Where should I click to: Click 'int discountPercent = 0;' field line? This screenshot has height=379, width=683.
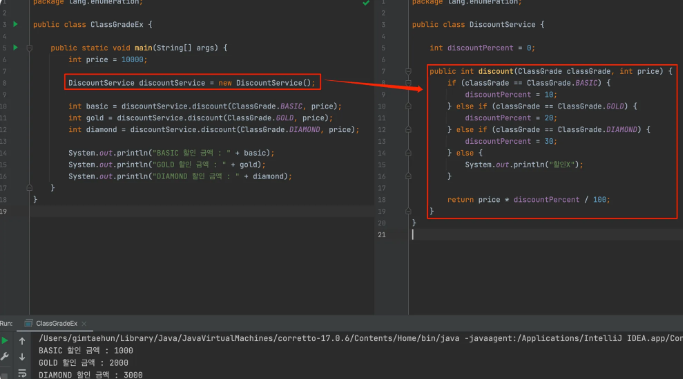(482, 48)
